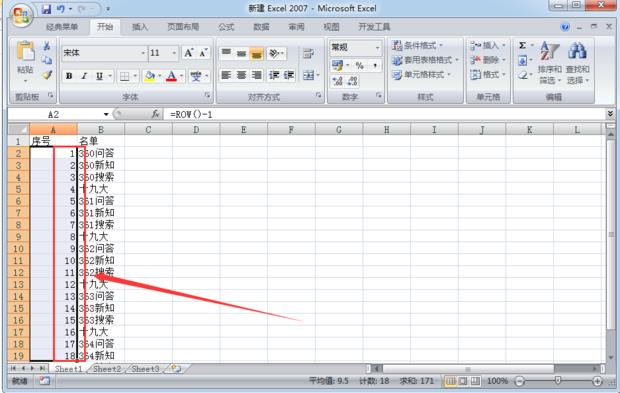This screenshot has width=620, height=393.
Task: Copy the selected cells
Action: tap(47, 60)
